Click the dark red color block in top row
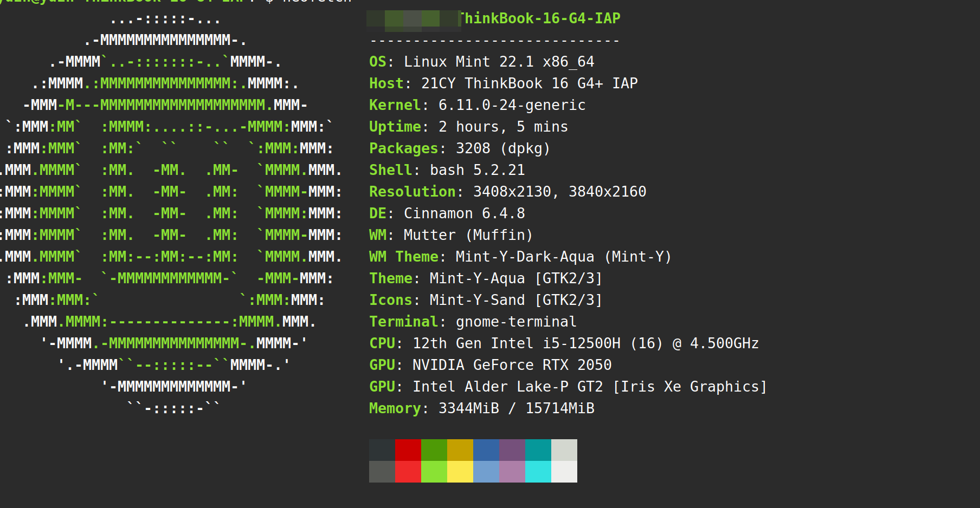 point(408,450)
